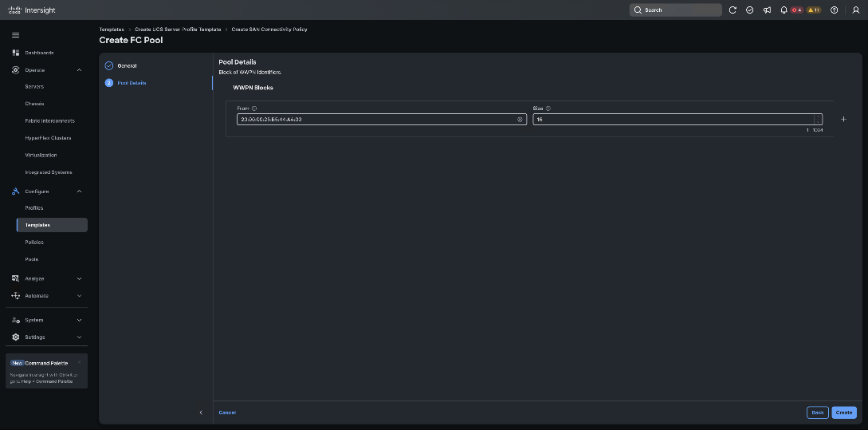This screenshot has height=430, width=868.
Task: Open Chassis in the sidebar
Action: (34, 104)
